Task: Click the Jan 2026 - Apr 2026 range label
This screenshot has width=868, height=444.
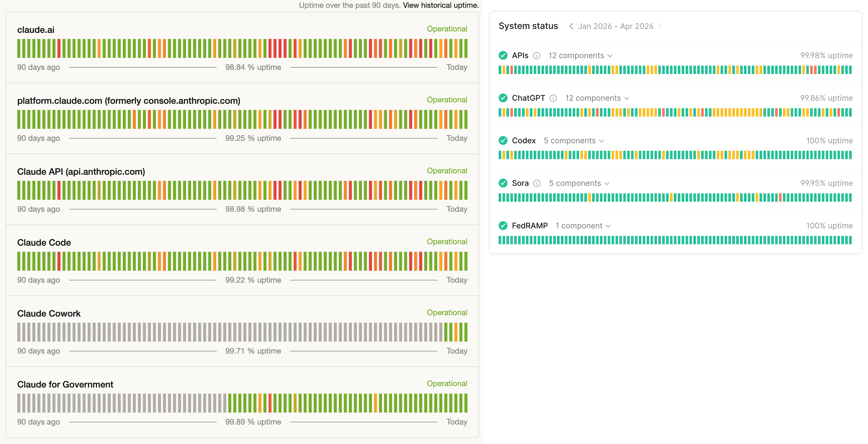Action: pos(616,26)
